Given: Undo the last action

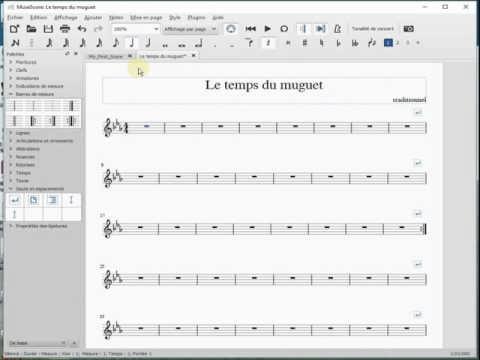Looking at the screenshot, I should (82, 29).
